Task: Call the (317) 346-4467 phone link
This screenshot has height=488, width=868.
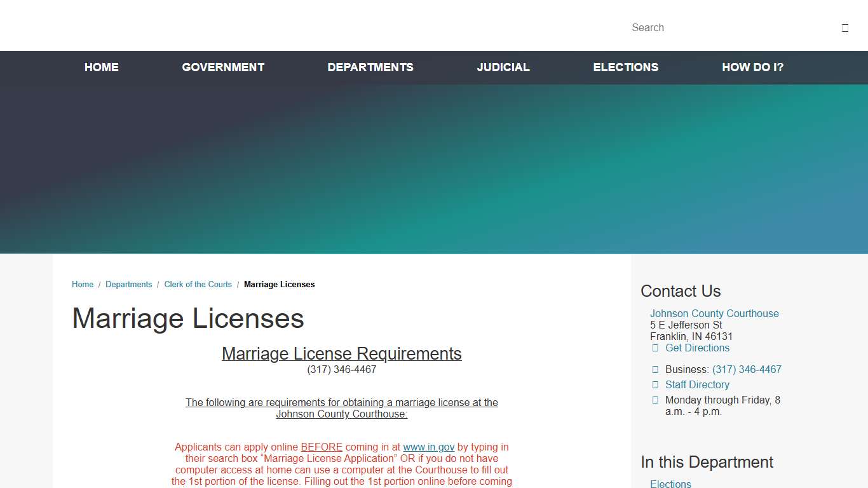Action: [747, 369]
